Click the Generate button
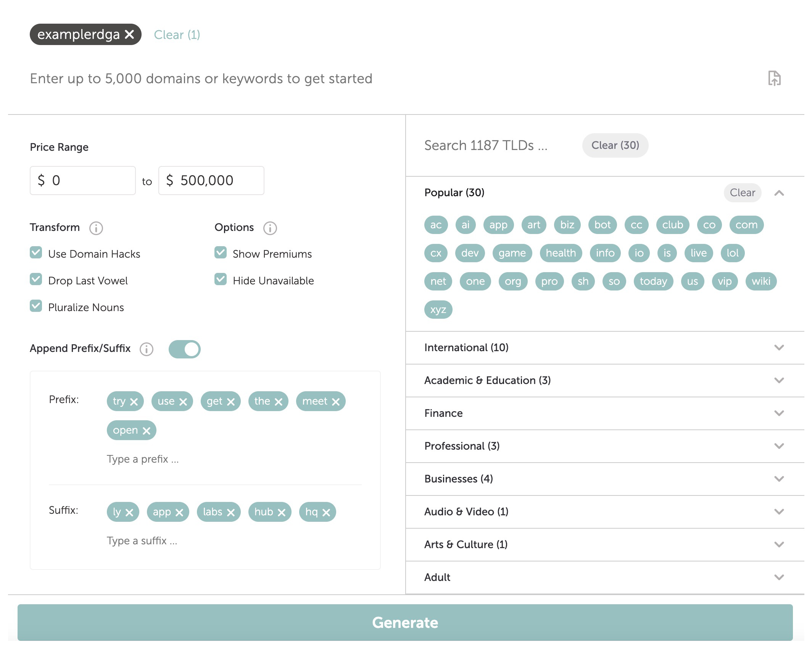812x655 pixels. [x=405, y=622]
